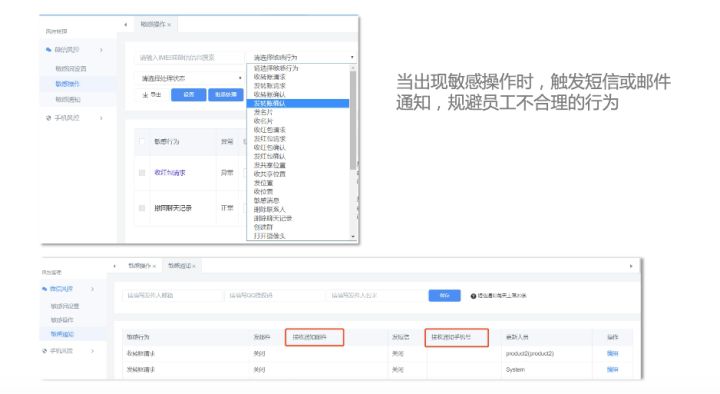Expand 微信风控 chevron in upper sidebar
Image resolution: width=720 pixels, height=394 pixels.
point(101,50)
